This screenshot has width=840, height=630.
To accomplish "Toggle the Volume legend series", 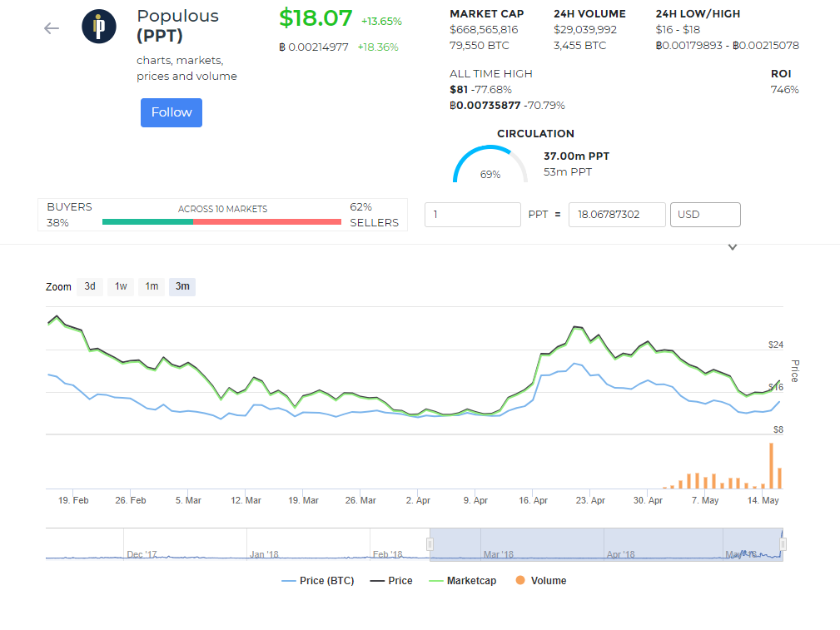I will [x=540, y=581].
